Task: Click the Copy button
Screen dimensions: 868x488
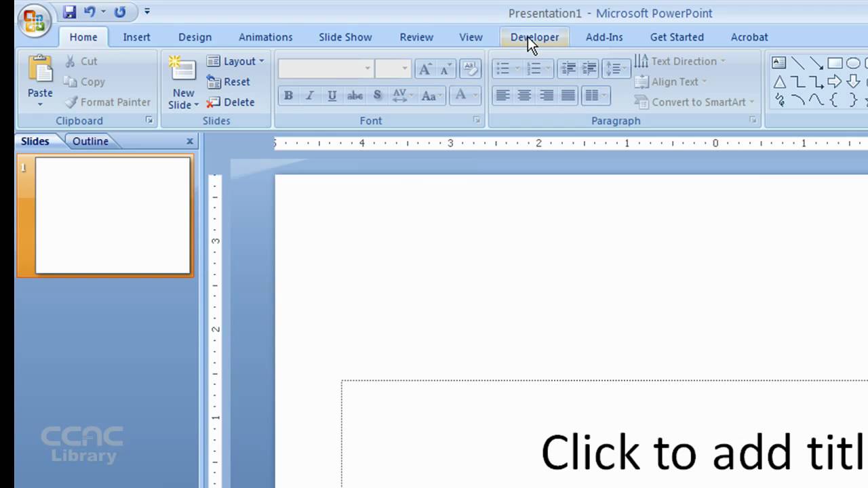Action: 85,81
